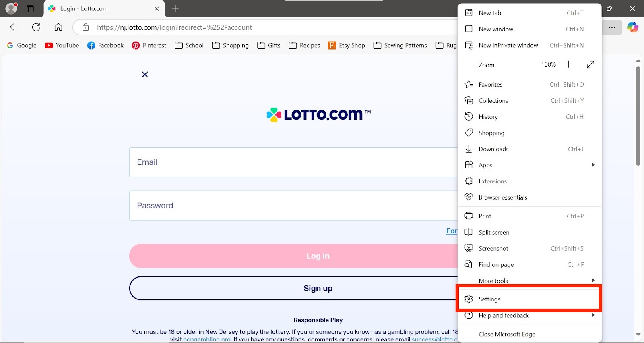Open the Google bookmark
Viewport: 644px width, 343px height.
coord(22,45)
